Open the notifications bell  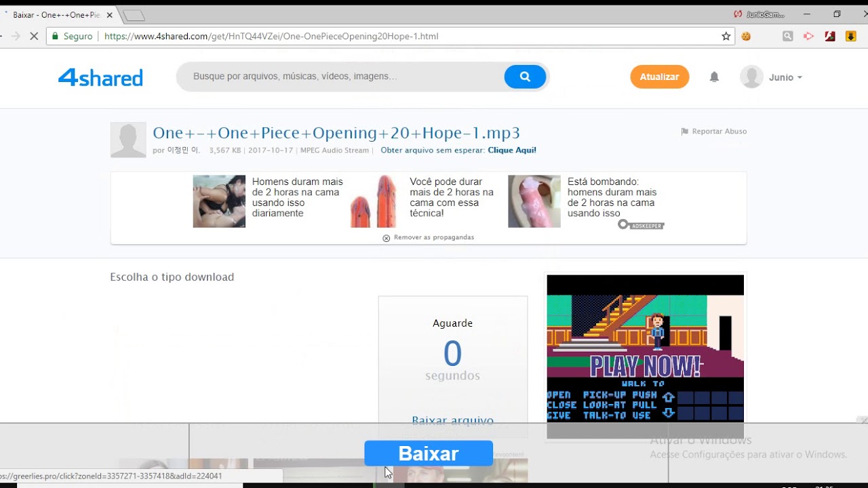click(714, 77)
